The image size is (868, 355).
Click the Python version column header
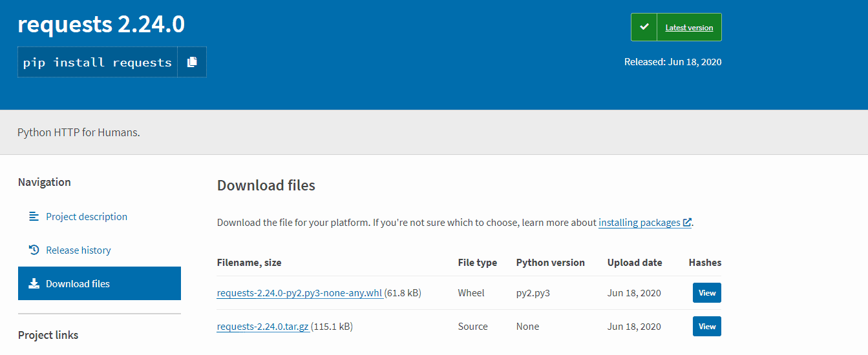point(551,263)
